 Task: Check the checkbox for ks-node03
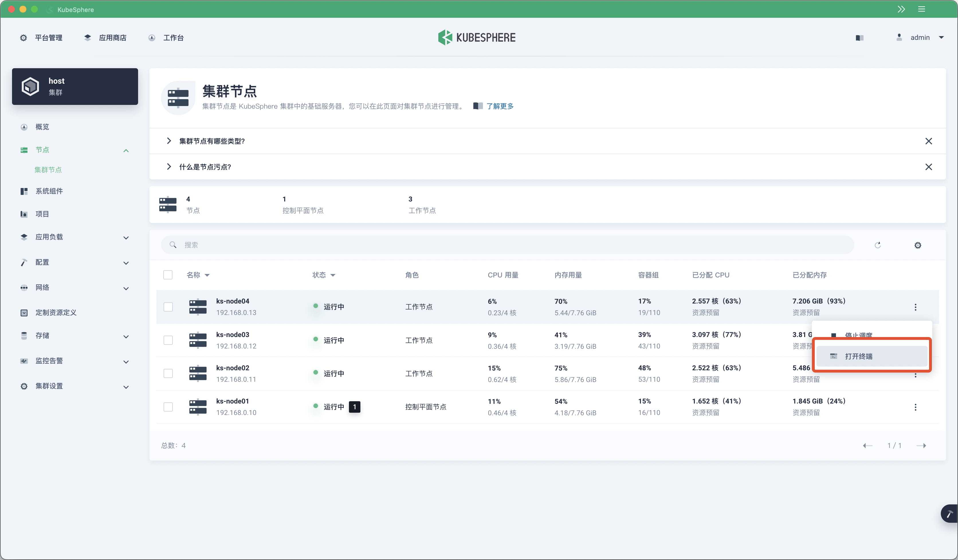click(x=168, y=340)
